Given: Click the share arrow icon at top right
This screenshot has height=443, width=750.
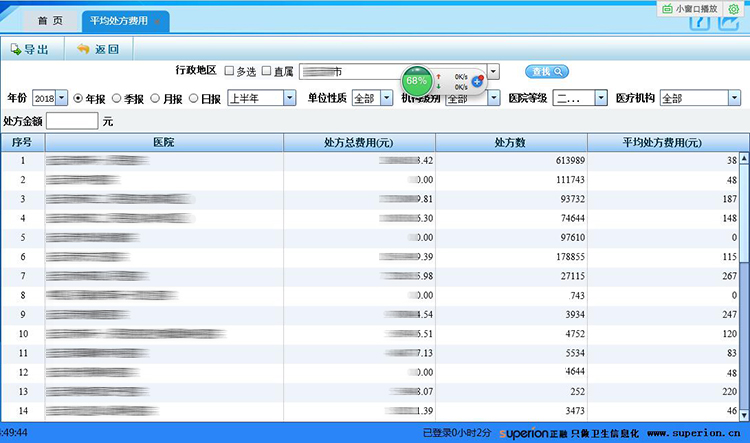Looking at the screenshot, I should 731,22.
